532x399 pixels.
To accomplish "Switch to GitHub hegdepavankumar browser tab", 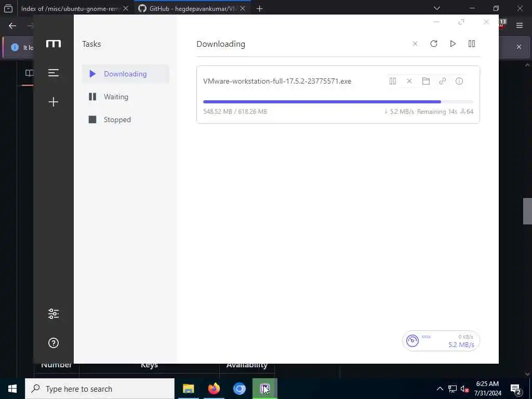I will (192, 8).
